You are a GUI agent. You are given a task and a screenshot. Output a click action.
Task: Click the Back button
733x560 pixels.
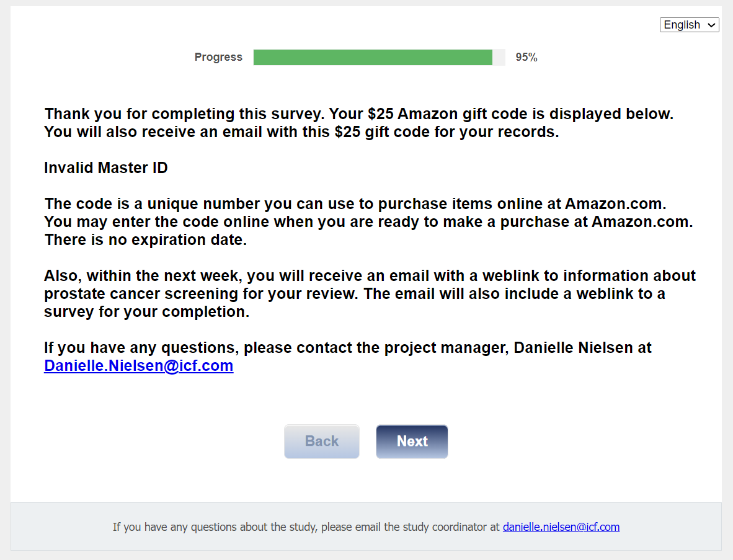pos(322,442)
